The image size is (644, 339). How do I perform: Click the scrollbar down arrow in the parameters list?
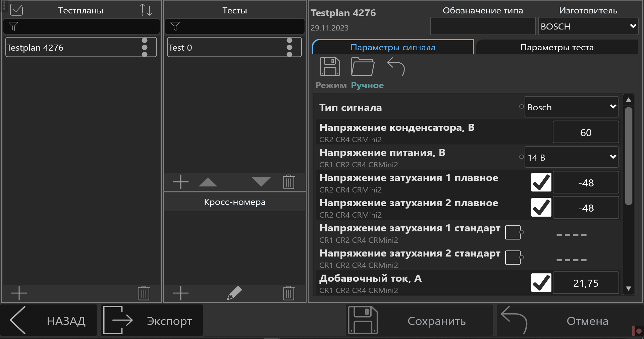[x=629, y=288]
